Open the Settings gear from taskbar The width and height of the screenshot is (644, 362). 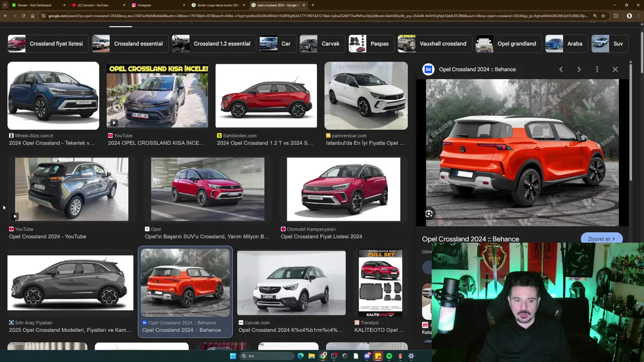411,356
